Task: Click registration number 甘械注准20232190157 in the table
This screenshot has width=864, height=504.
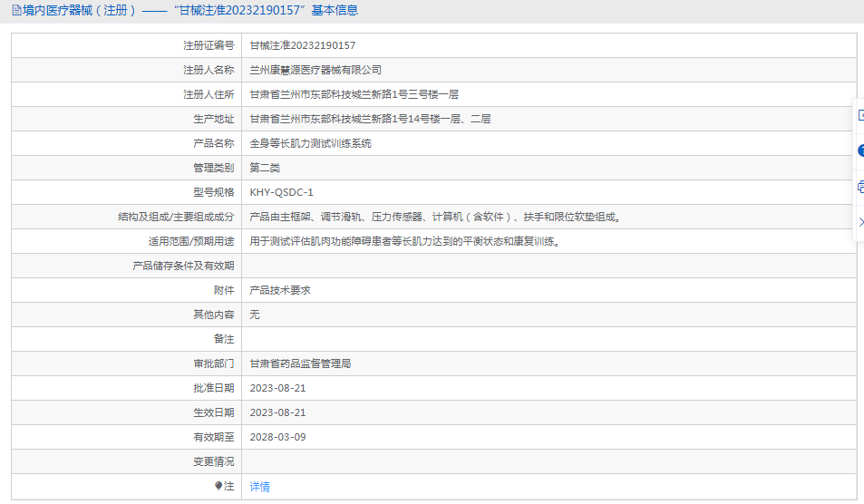Action: click(x=303, y=45)
